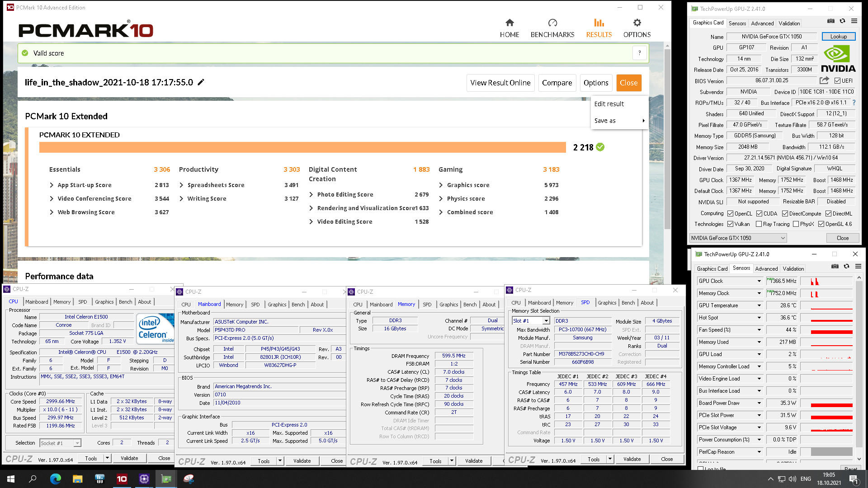Switch to Advanced tab in lower GPU-Z
This screenshot has width=868, height=488.
click(x=766, y=268)
